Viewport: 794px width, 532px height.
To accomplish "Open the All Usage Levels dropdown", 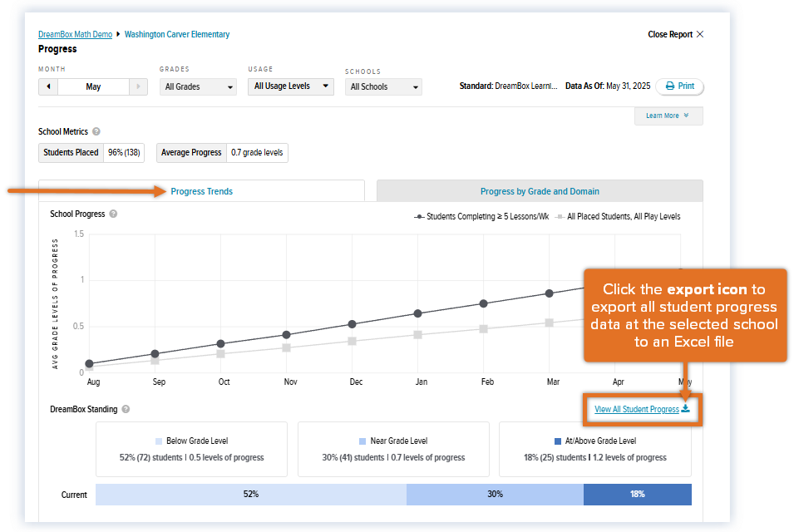I will point(290,86).
